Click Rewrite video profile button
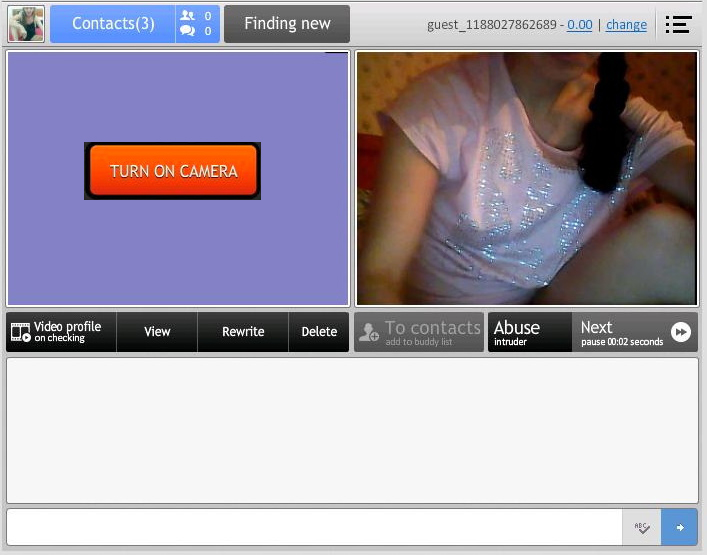The width and height of the screenshot is (707, 555). 243,332
